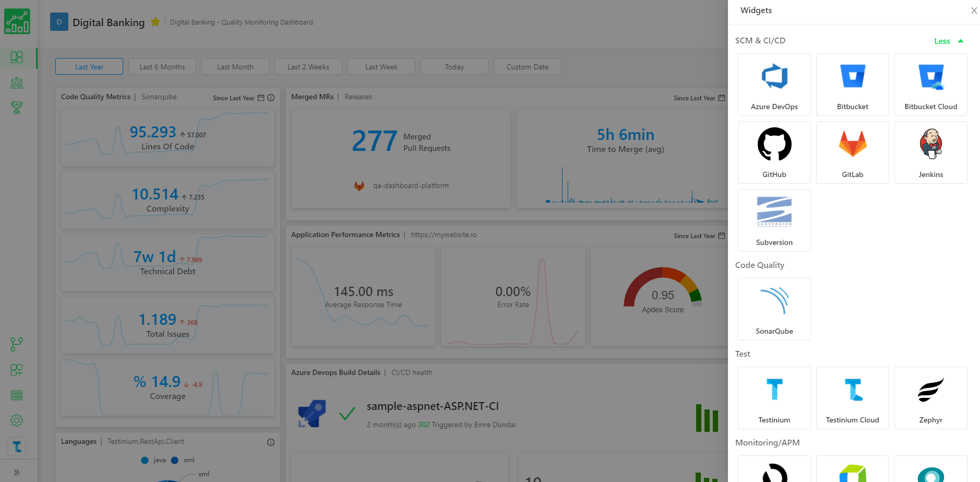Add the GitLab widget
Image resolution: width=980 pixels, height=482 pixels.
pyautogui.click(x=853, y=152)
